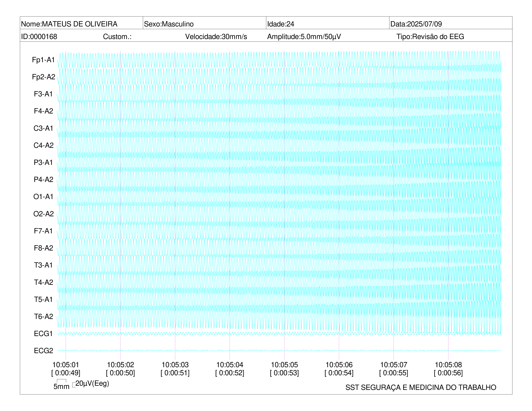The width and height of the screenshot is (532, 411).
Task: Click the 10:05:04 time marker label
Action: coord(230,365)
